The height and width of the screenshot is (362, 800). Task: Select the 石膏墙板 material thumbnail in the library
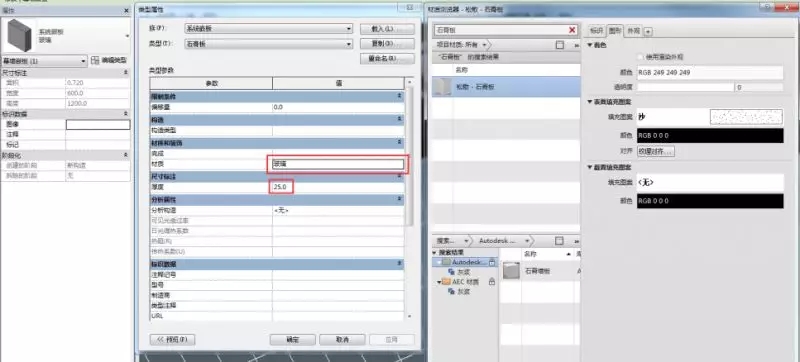tap(511, 271)
